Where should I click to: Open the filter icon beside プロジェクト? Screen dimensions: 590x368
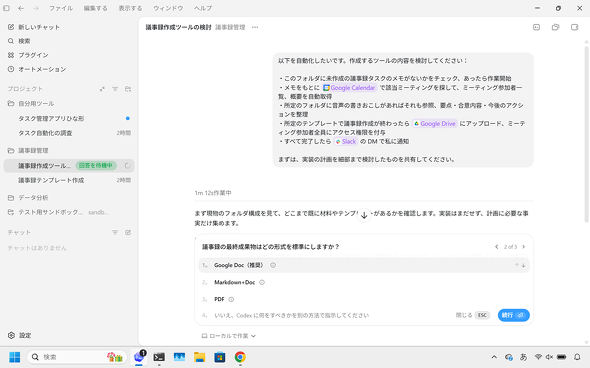115,89
